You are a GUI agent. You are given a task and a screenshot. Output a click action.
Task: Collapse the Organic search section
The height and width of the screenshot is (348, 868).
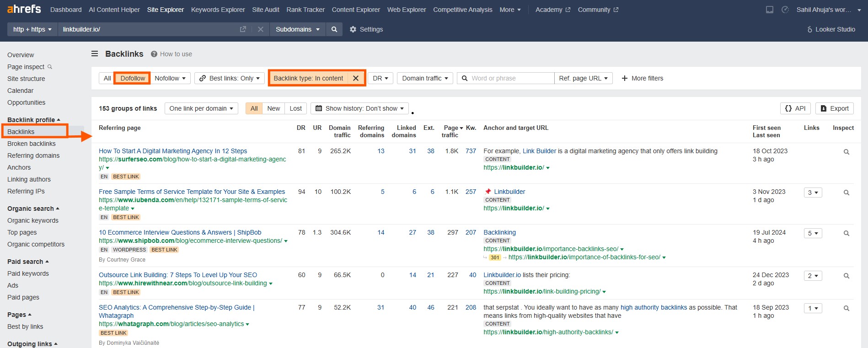pyautogui.click(x=33, y=209)
